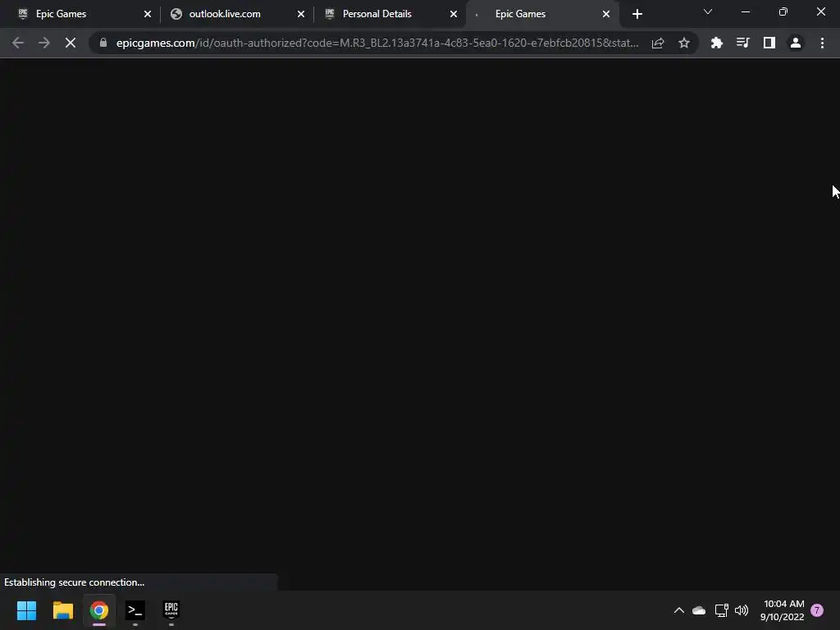
Task: Minimize the Chrome window
Action: [745, 11]
